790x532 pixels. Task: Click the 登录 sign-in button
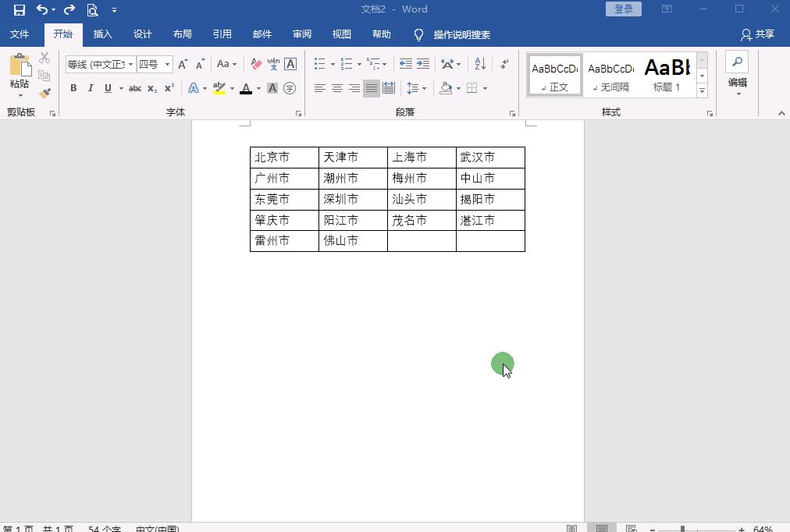[x=623, y=8]
